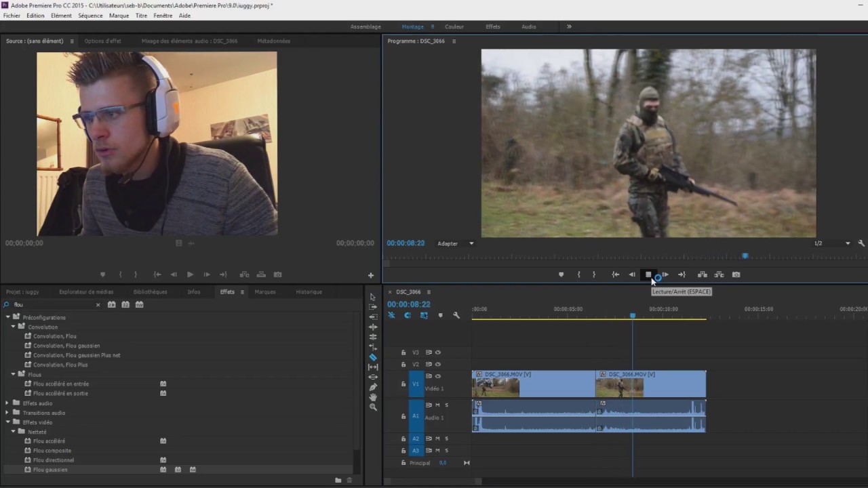This screenshot has width=868, height=488.
Task: Show more workspaces with double chevron
Action: (x=569, y=26)
